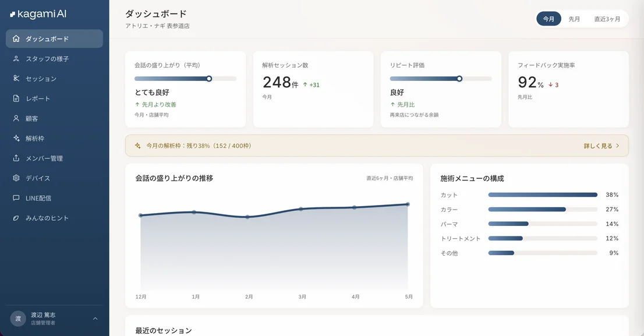Click the scissors icon beside セッション

click(16, 79)
